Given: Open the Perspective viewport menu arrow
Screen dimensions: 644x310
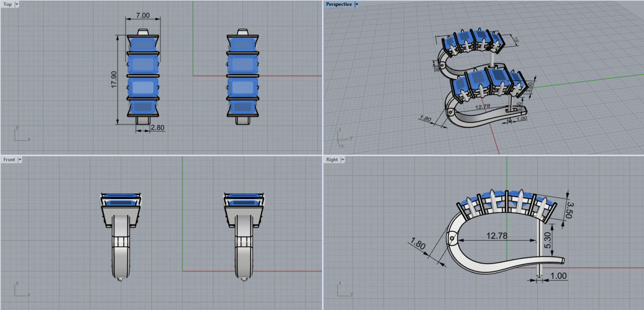Looking at the screenshot, I should (x=357, y=4).
